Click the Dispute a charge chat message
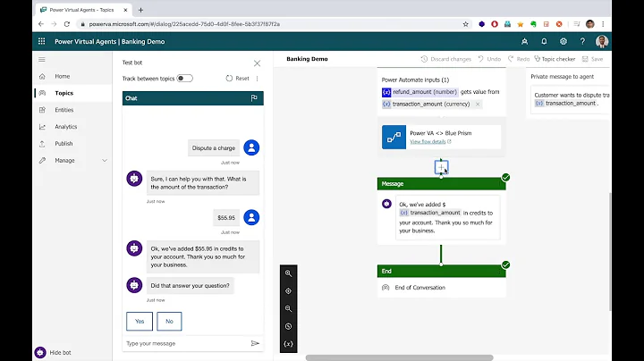The width and height of the screenshot is (644, 361). click(x=214, y=148)
